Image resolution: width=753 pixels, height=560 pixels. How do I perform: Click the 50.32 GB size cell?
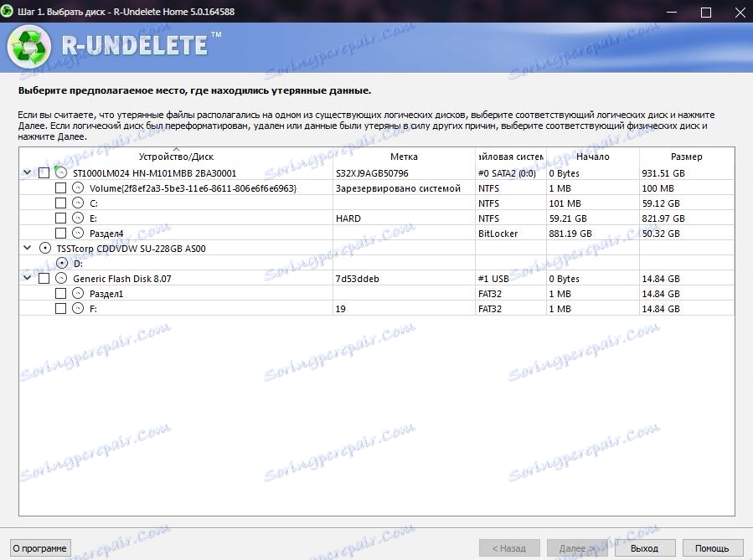661,234
